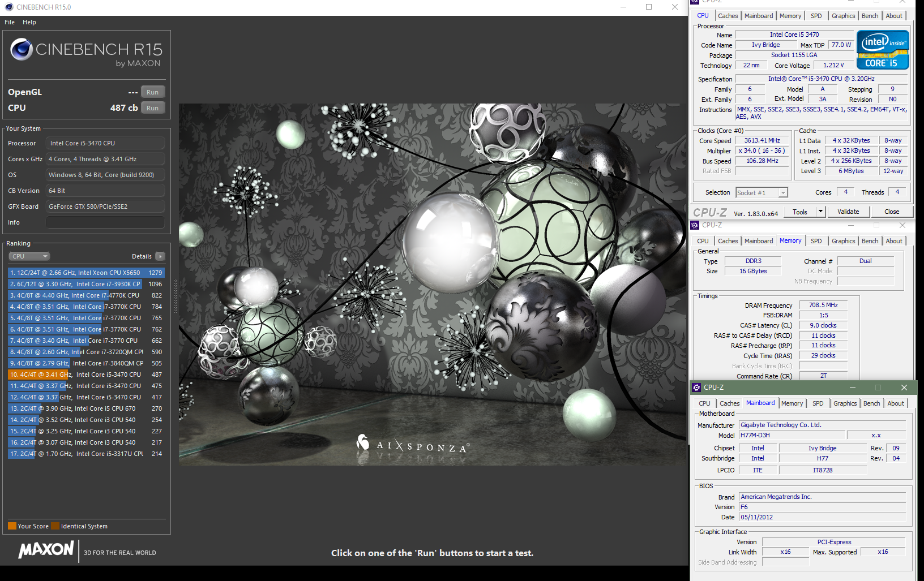Click the Cinebench logo sphere icon
Viewport: 924px width, 581px height.
(22, 49)
